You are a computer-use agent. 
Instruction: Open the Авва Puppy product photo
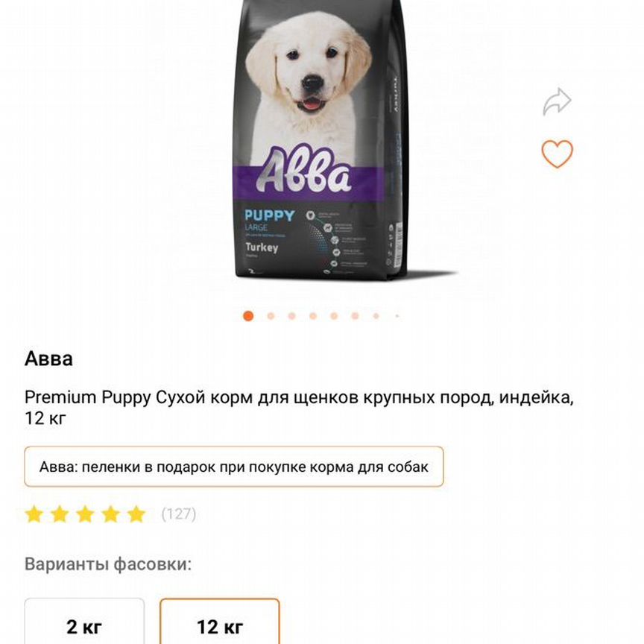pyautogui.click(x=321, y=139)
